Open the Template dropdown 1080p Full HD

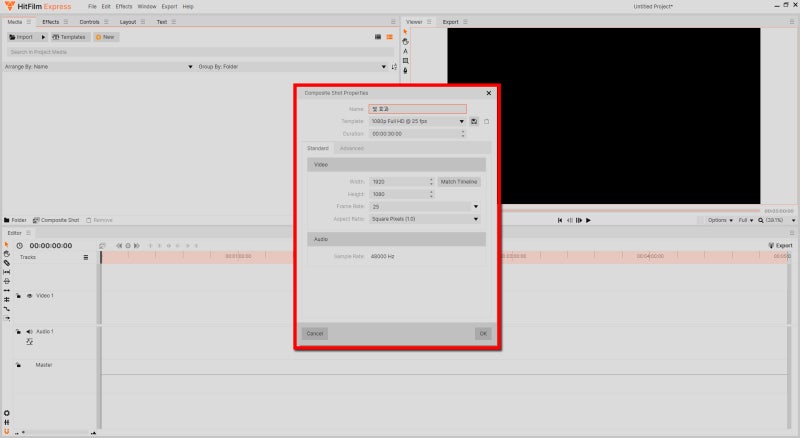click(x=417, y=121)
